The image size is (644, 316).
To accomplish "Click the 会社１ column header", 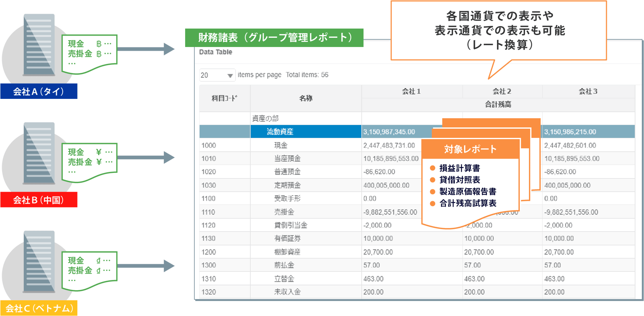I will (x=411, y=92).
